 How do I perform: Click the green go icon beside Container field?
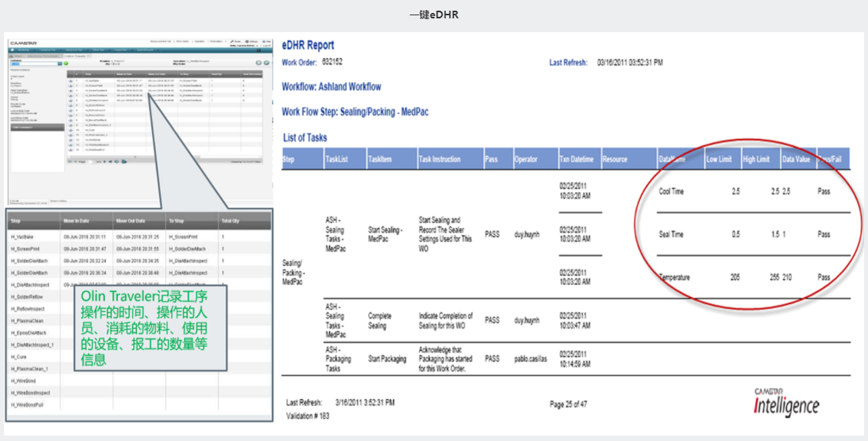point(67,63)
